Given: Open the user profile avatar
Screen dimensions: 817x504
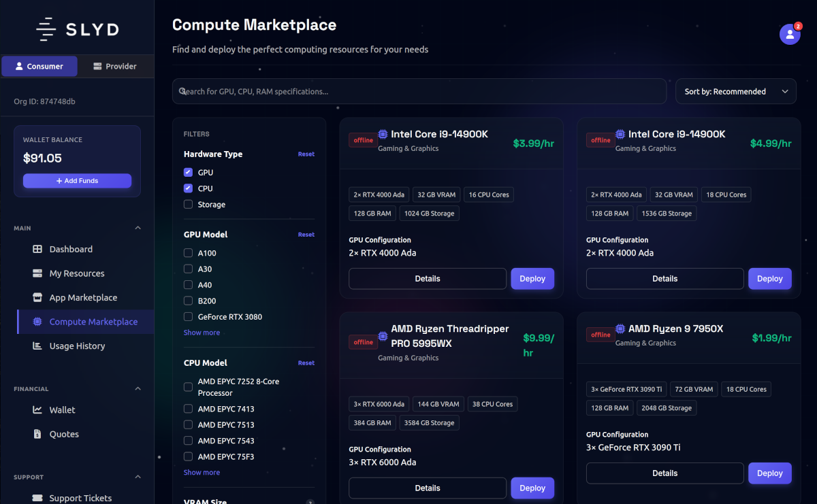Looking at the screenshot, I should (790, 34).
